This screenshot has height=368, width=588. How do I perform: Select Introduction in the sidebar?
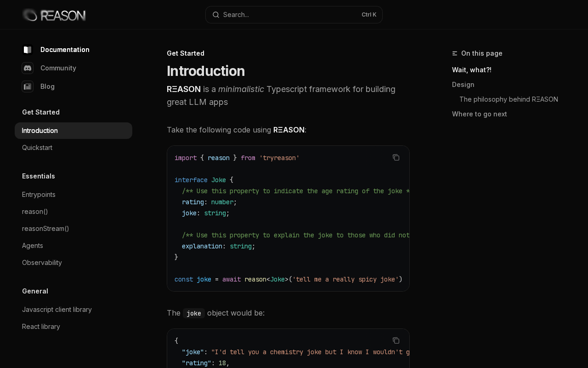[x=40, y=131]
